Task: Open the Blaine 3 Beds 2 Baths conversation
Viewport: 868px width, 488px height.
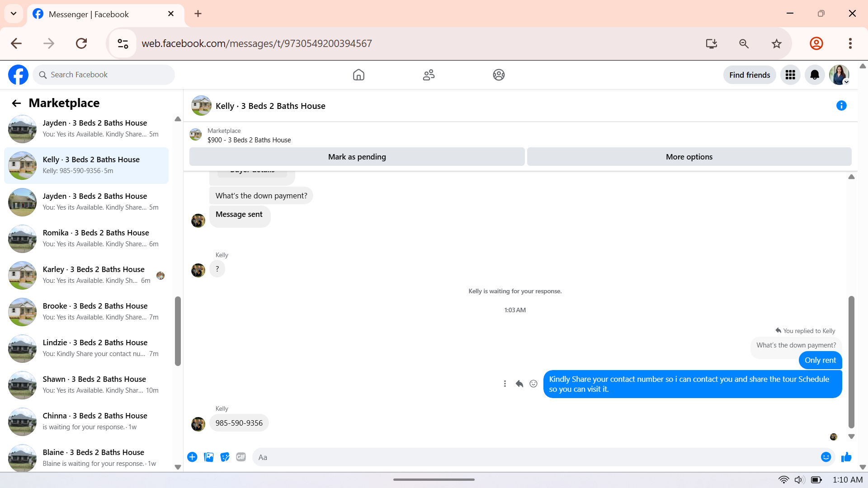Action: [x=86, y=457]
